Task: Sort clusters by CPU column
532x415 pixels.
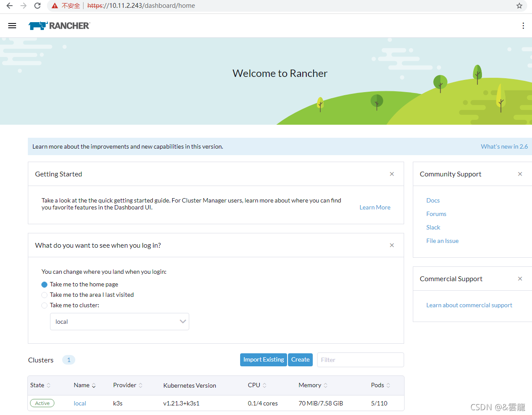Action: [258, 385]
